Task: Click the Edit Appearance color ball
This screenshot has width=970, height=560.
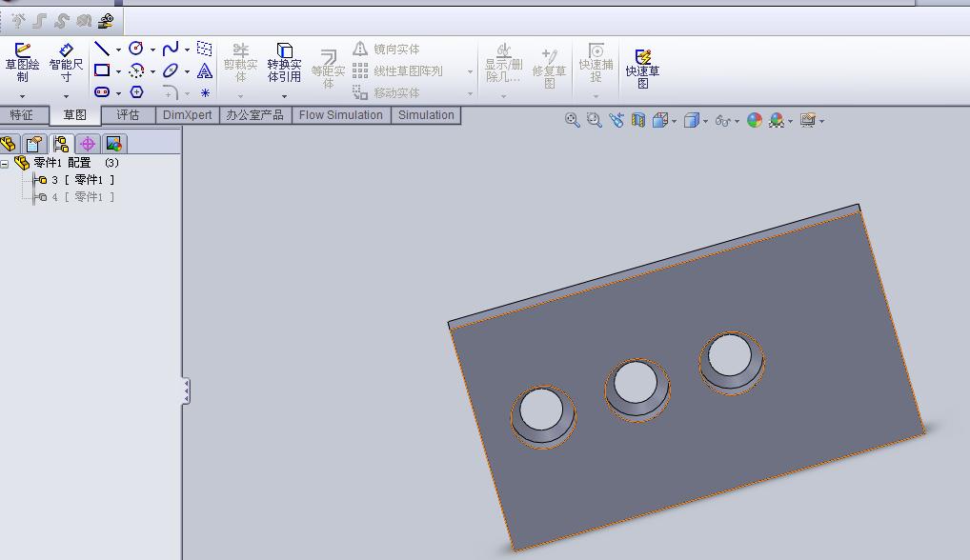Action: click(x=754, y=120)
